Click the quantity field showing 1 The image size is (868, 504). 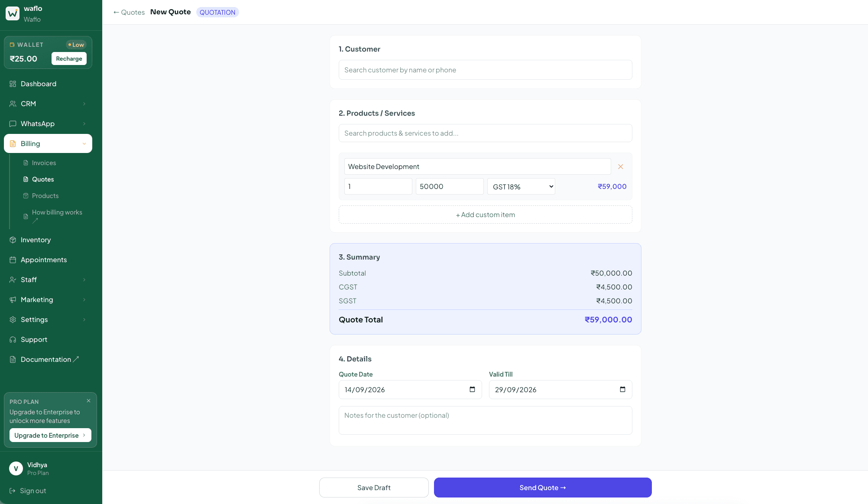(x=378, y=186)
